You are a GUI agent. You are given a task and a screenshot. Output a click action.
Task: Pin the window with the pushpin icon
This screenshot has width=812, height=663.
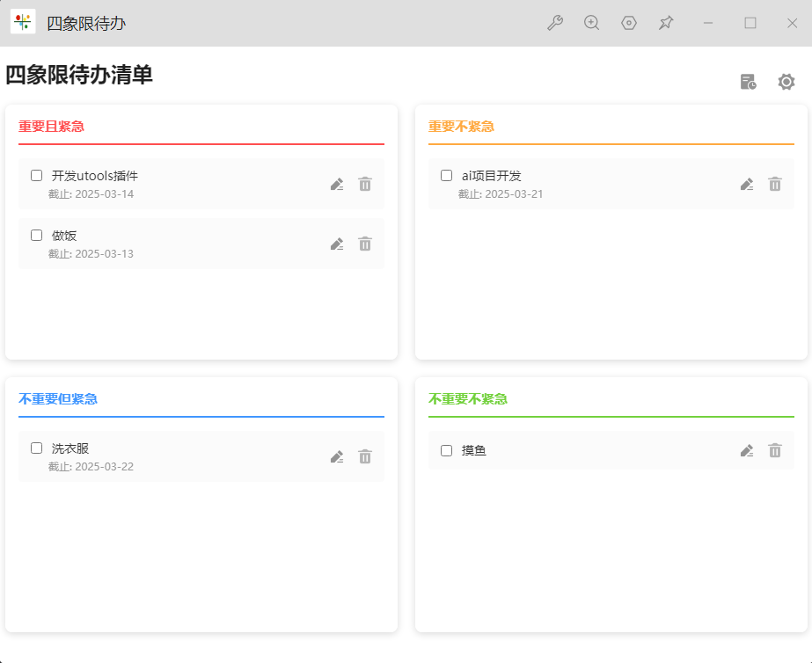tap(666, 23)
